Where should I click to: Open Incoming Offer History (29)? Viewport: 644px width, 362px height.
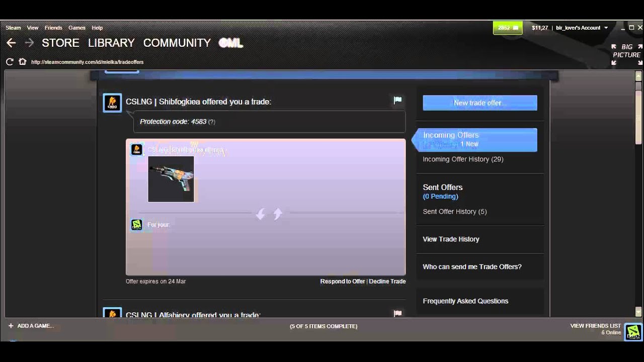pos(463,159)
